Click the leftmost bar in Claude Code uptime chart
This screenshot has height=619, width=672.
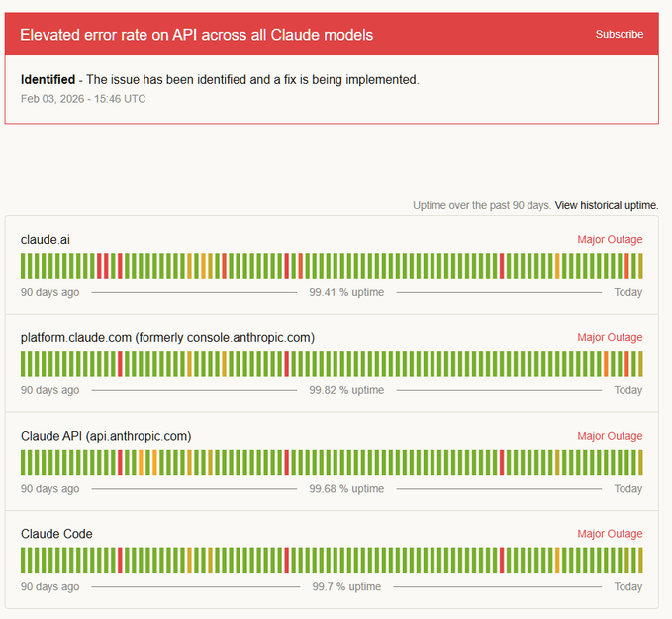click(x=24, y=561)
